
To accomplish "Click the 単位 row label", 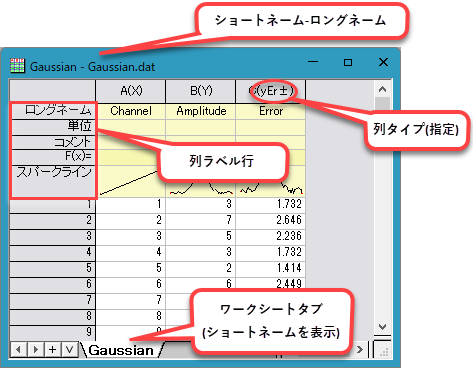I will (53, 127).
